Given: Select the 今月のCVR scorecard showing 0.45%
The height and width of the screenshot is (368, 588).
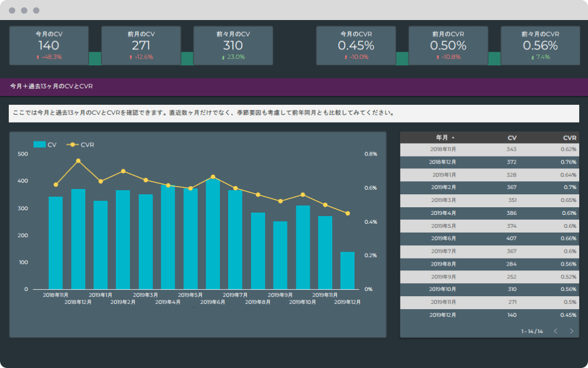Looking at the screenshot, I should [356, 45].
